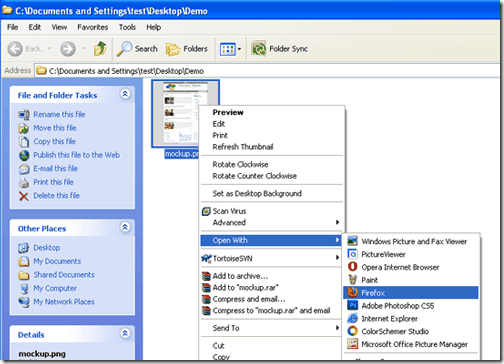The image size is (504, 364).
Task: Click Delete this file link
Action: 56,196
